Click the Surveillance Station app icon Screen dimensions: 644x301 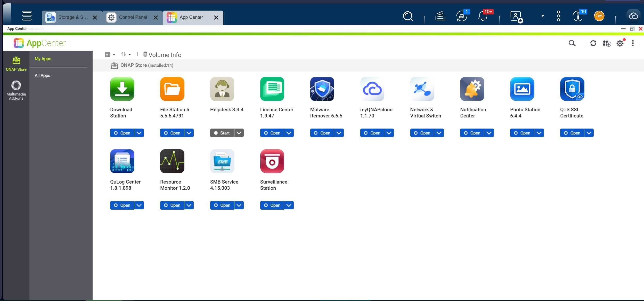[x=272, y=161]
